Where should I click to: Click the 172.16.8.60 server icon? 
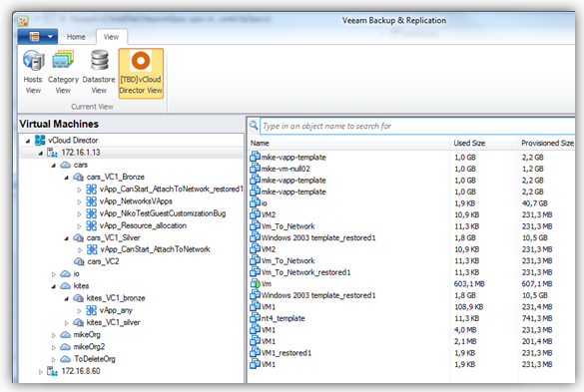52,371
